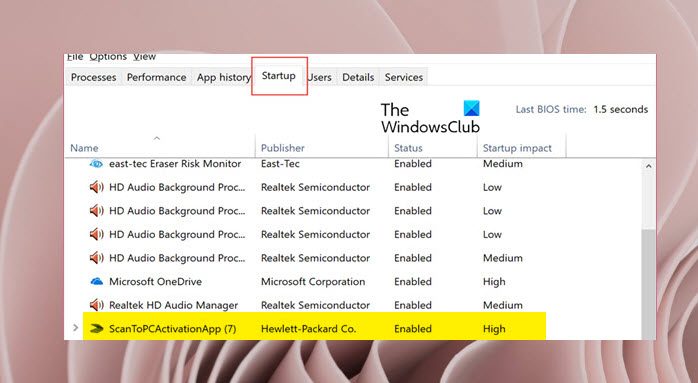This screenshot has width=698, height=383.
Task: Click Enabled status of Microsoft OneDrive
Action: (x=413, y=281)
